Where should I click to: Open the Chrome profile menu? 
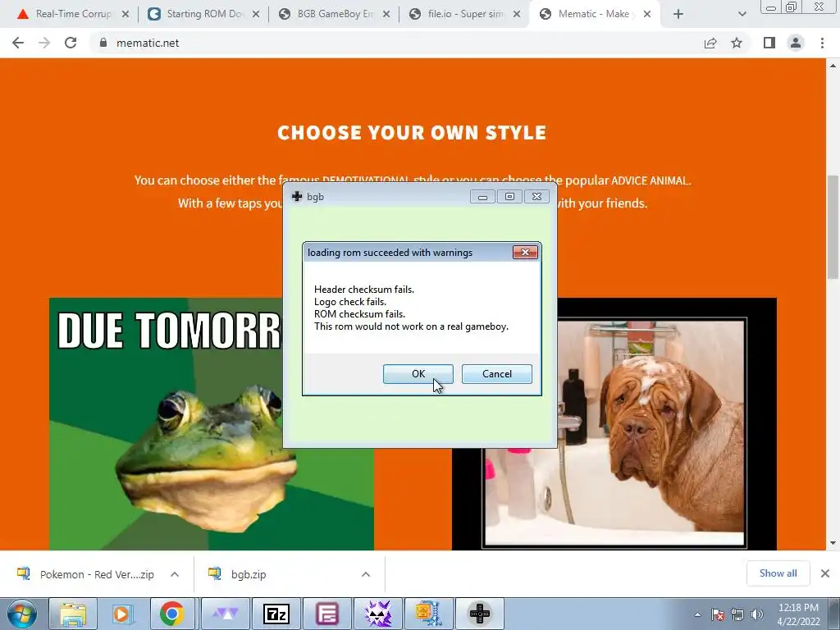[x=796, y=43]
